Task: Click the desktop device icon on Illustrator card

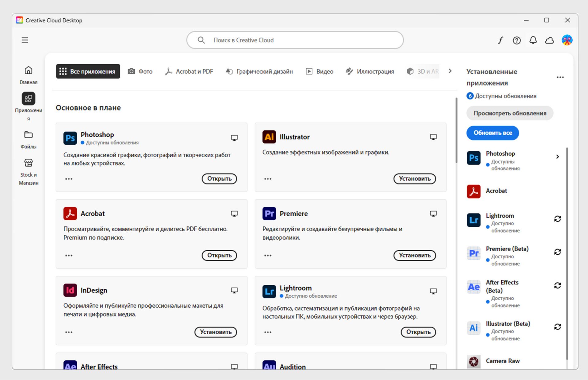Action: [x=433, y=137]
